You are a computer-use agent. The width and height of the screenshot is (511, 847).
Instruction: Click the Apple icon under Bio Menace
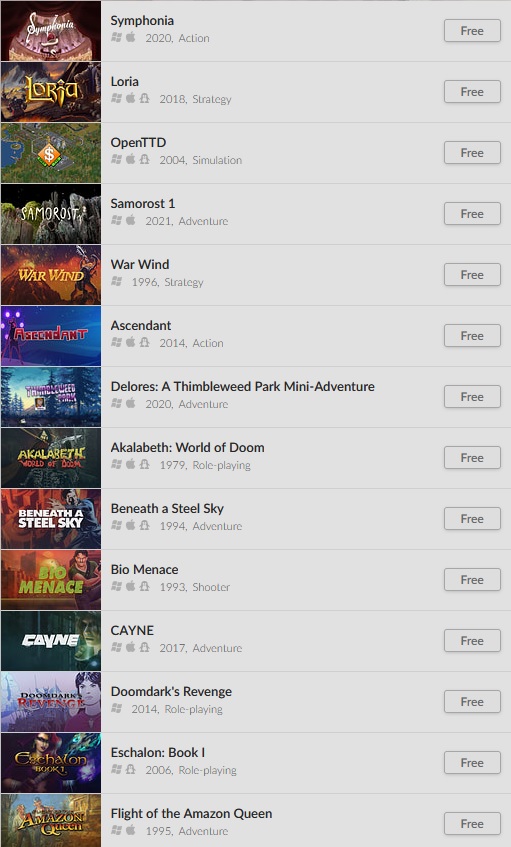130,586
